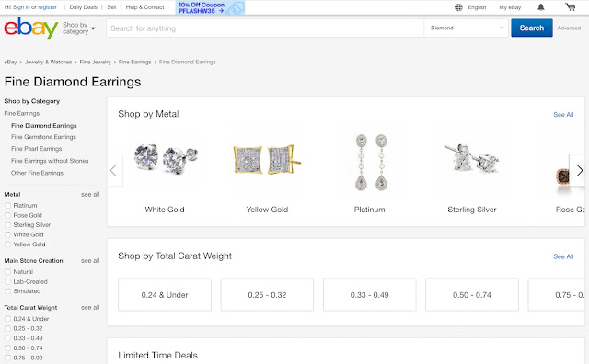Click the White Gold label

click(165, 210)
